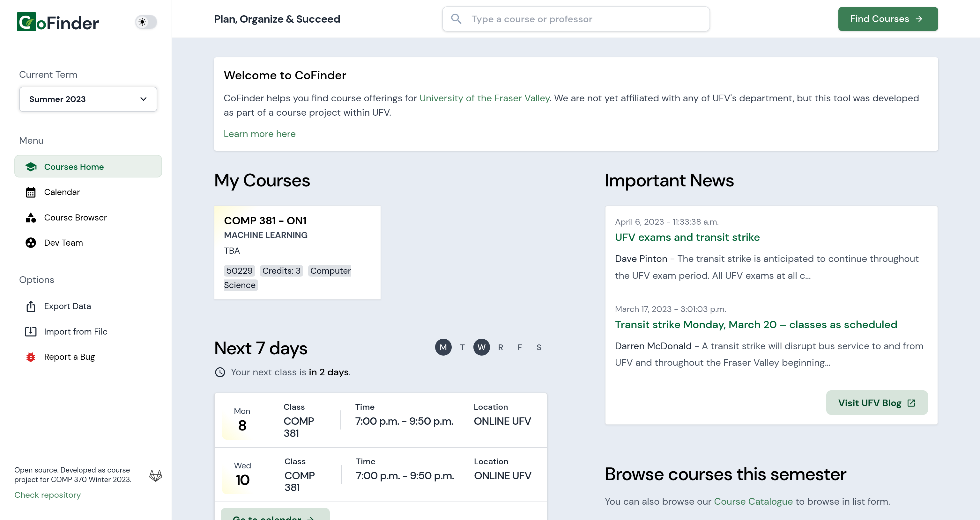The width and height of the screenshot is (980, 520).
Task: Click the search magnifier icon
Action: tap(456, 19)
